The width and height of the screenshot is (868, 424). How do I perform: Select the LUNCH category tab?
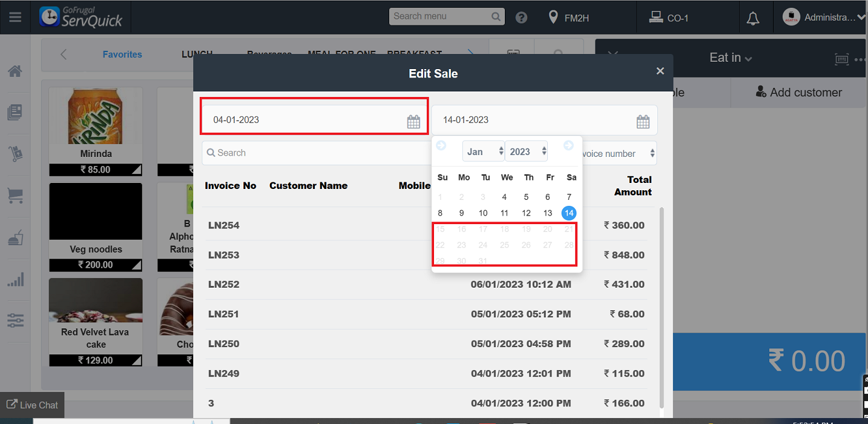[197, 55]
